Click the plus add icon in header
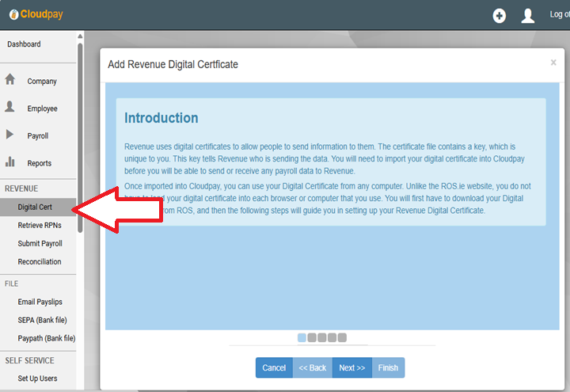Viewport: 570px width, 392px height. tap(499, 16)
